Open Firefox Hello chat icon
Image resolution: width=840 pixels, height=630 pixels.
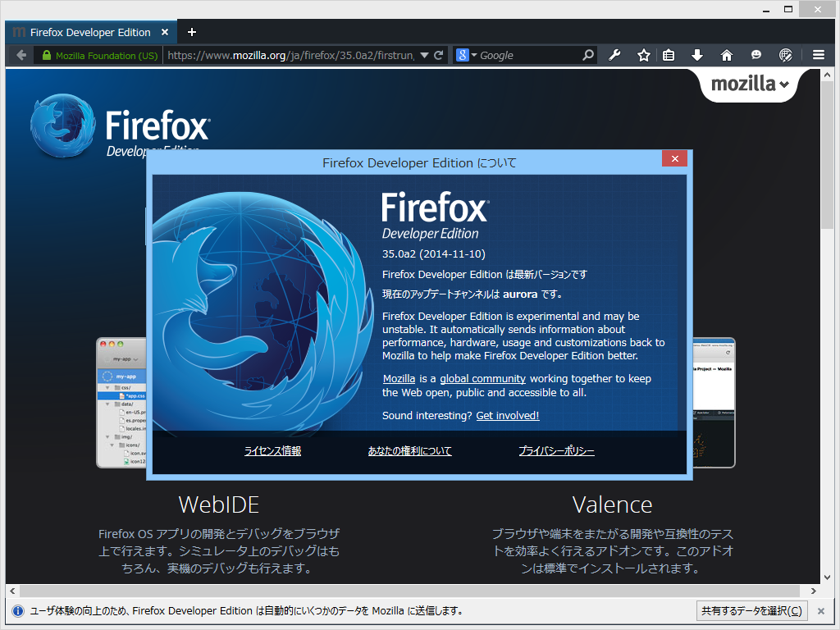[x=756, y=54]
